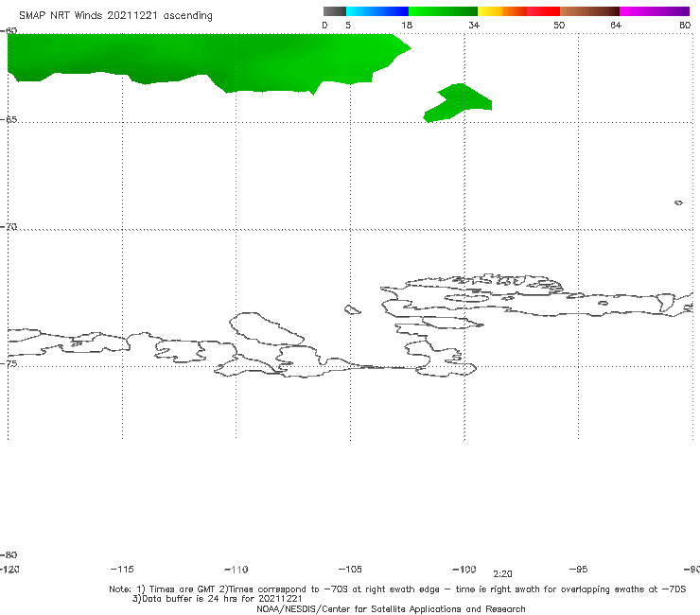Click the 'NOAA/NESDIS/Center for Satellite Applications and Research' credit
The height and width of the screenshot is (615, 700).
(391, 608)
